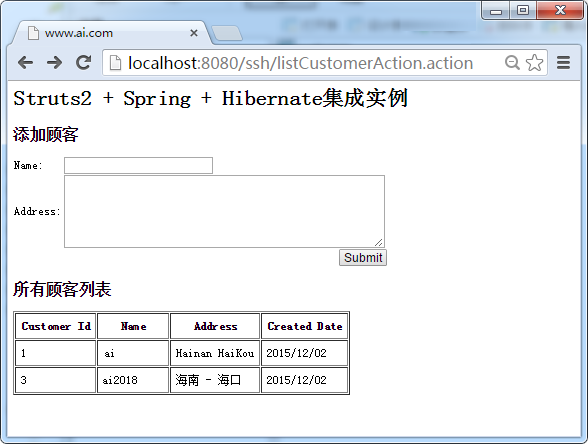
Task: Bookmark this page with the star icon
Action: coord(534,63)
